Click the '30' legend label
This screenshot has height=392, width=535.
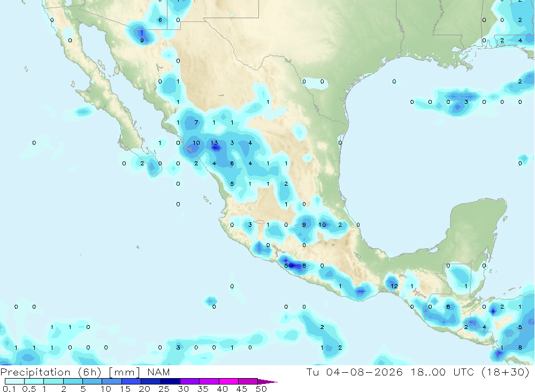184,389
